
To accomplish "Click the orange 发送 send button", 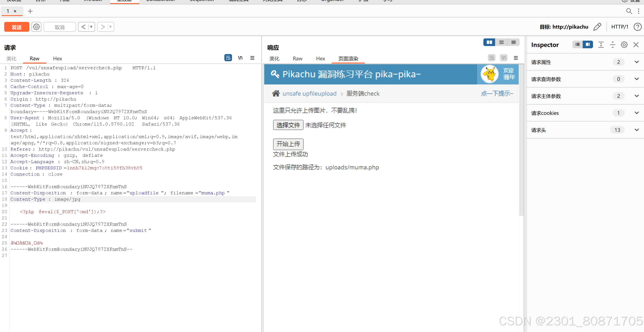I will tap(17, 27).
